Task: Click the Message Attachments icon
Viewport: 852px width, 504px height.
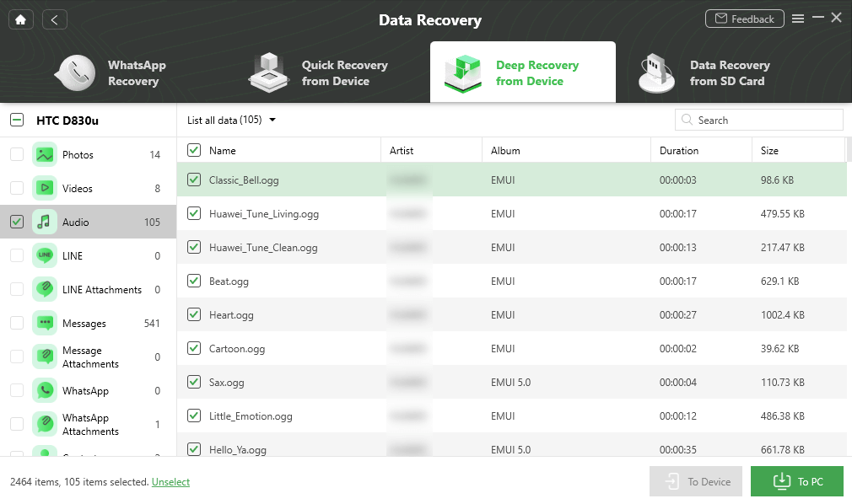Action: [45, 357]
